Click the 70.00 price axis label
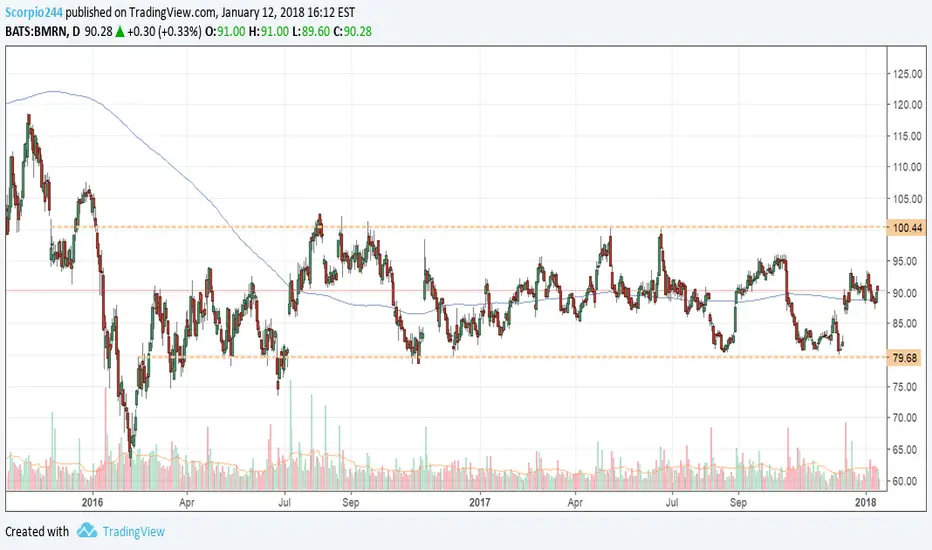Screen dimensions: 932x550 coord(905,417)
